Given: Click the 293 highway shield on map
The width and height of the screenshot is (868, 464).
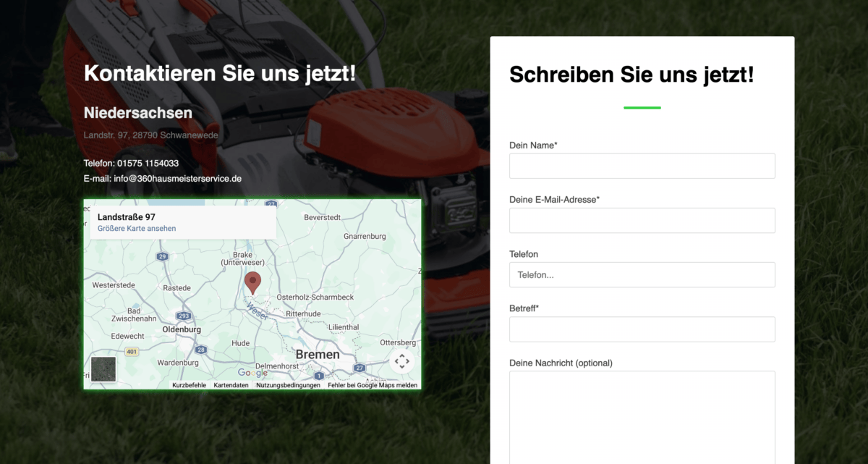Looking at the screenshot, I should [184, 316].
